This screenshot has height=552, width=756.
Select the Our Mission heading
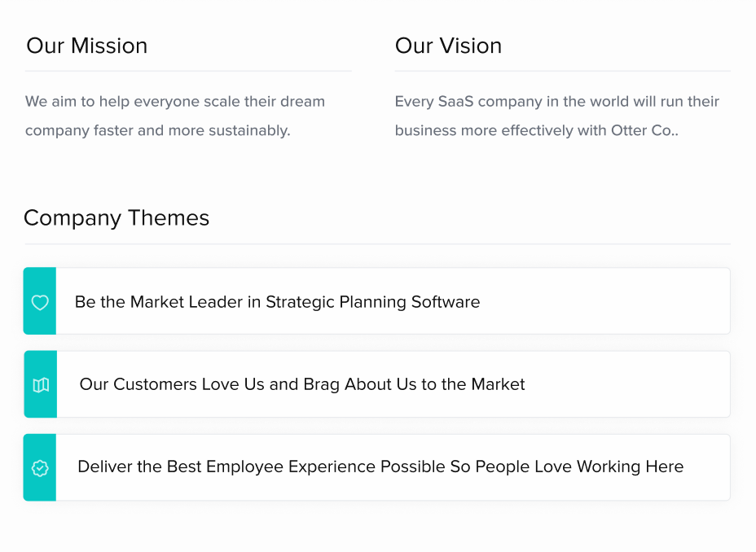pyautogui.click(x=87, y=46)
